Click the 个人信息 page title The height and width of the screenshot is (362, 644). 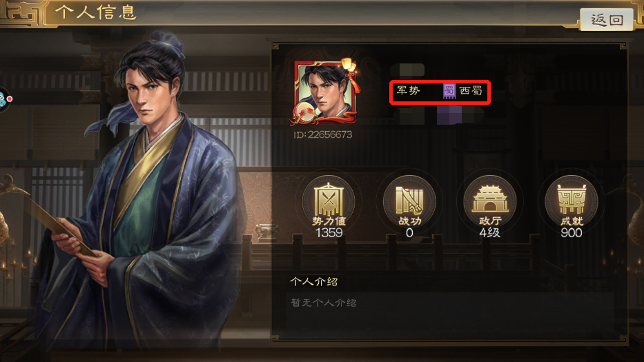click(96, 12)
